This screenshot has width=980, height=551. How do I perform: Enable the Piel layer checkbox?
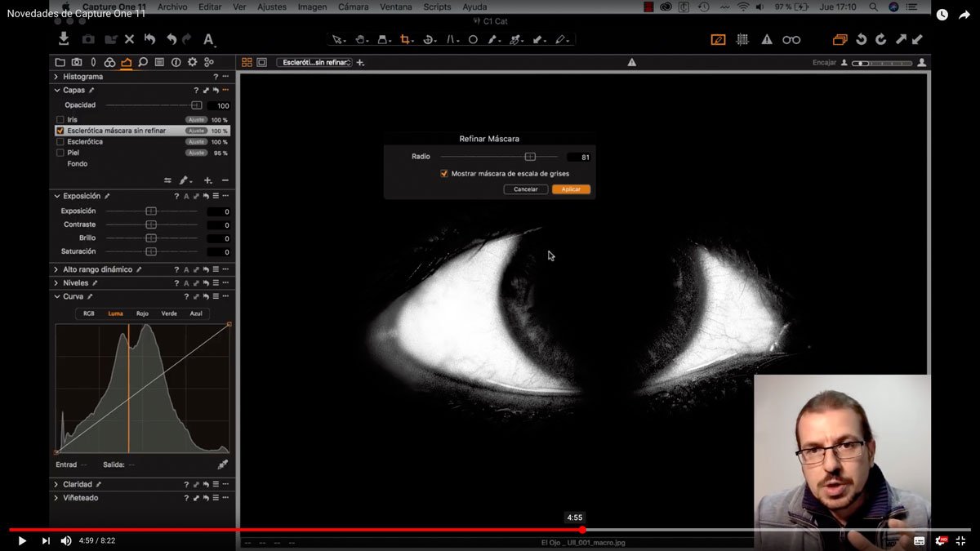[60, 153]
